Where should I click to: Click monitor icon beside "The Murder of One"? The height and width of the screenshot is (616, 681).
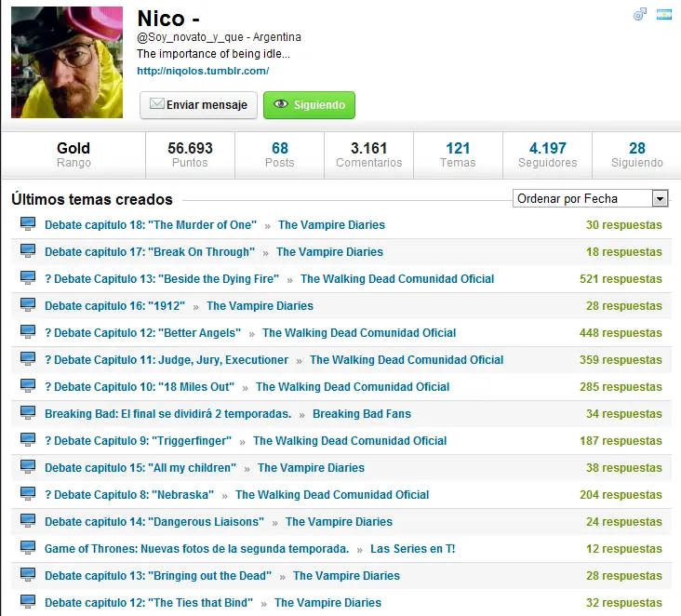tap(28, 224)
